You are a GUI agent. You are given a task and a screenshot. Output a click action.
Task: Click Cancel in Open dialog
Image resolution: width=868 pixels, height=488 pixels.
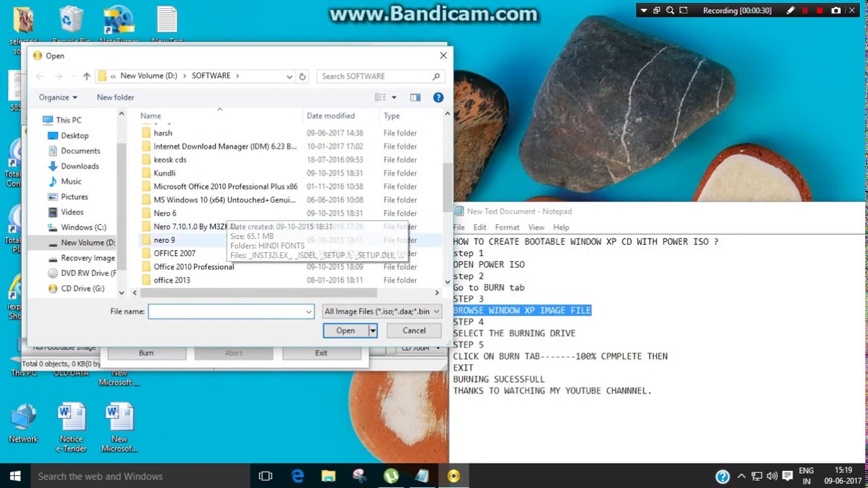414,331
